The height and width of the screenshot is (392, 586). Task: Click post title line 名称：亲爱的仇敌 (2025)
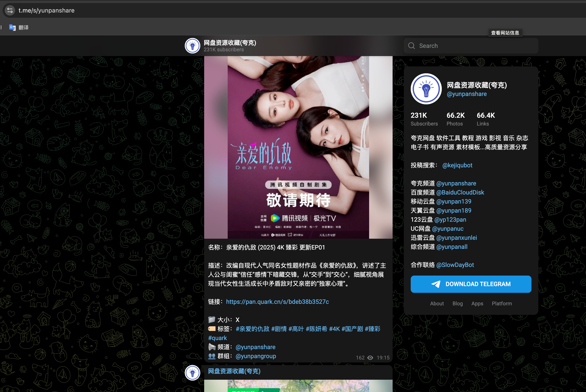[266, 248]
